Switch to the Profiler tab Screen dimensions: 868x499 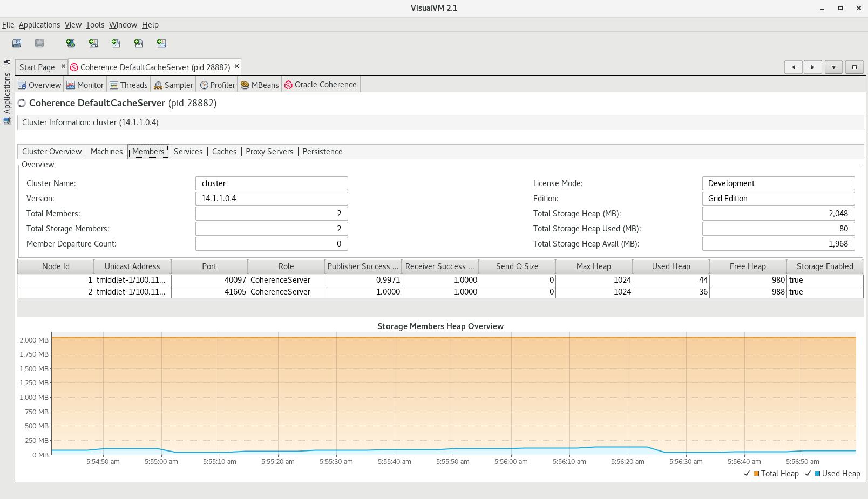click(218, 85)
